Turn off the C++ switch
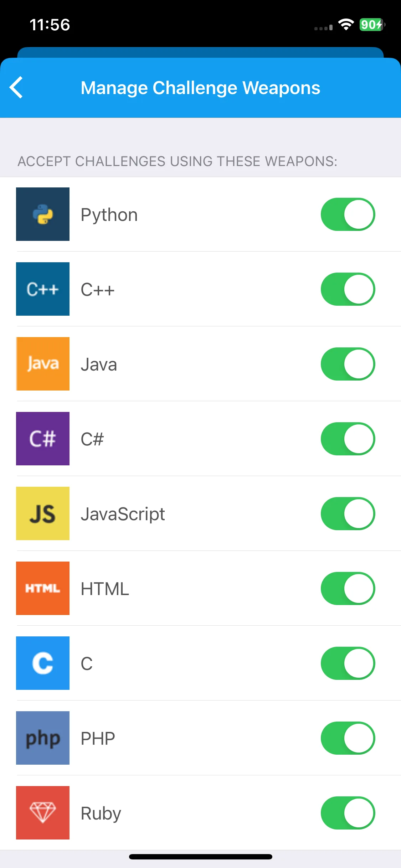Viewport: 401px width, 868px height. 348,289
